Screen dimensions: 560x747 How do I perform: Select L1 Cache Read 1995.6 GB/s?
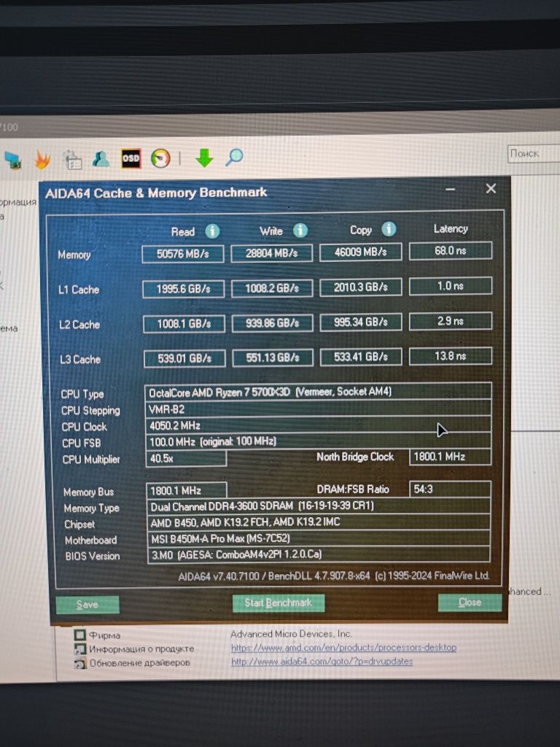click(183, 289)
